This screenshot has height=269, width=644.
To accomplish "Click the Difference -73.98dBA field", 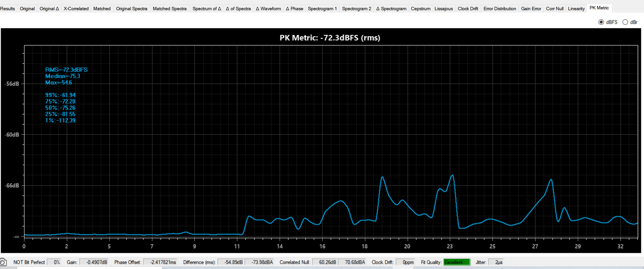I will (x=259, y=262).
